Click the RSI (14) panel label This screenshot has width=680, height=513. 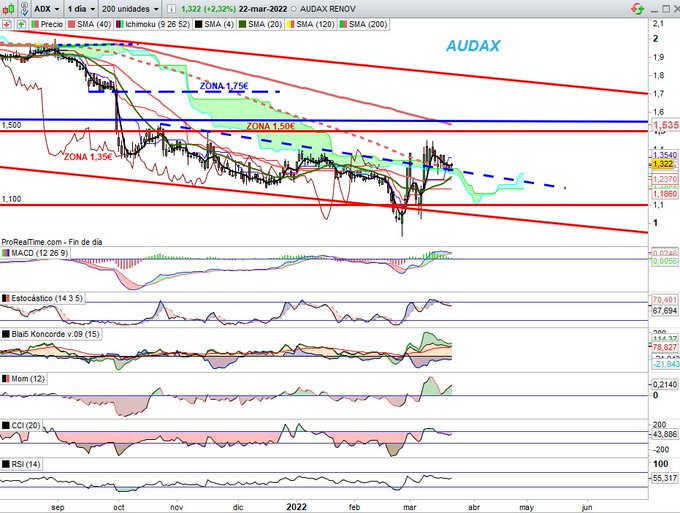[21, 464]
